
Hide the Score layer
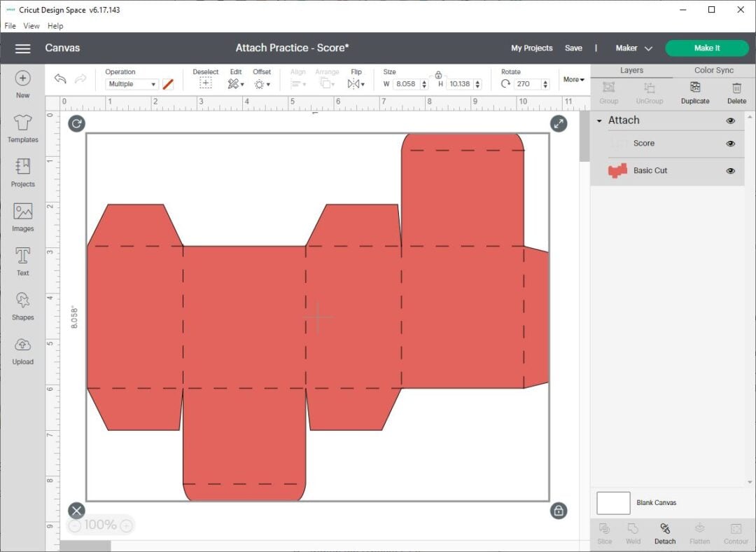731,143
